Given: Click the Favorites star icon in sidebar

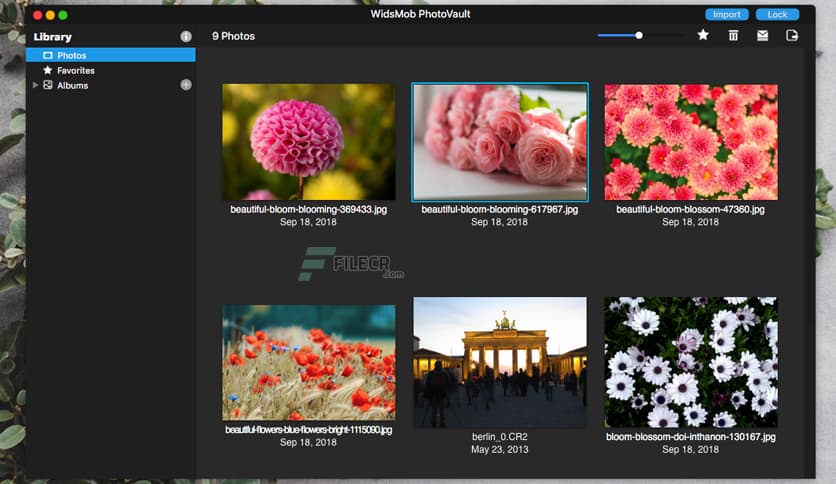Looking at the screenshot, I should 47,70.
